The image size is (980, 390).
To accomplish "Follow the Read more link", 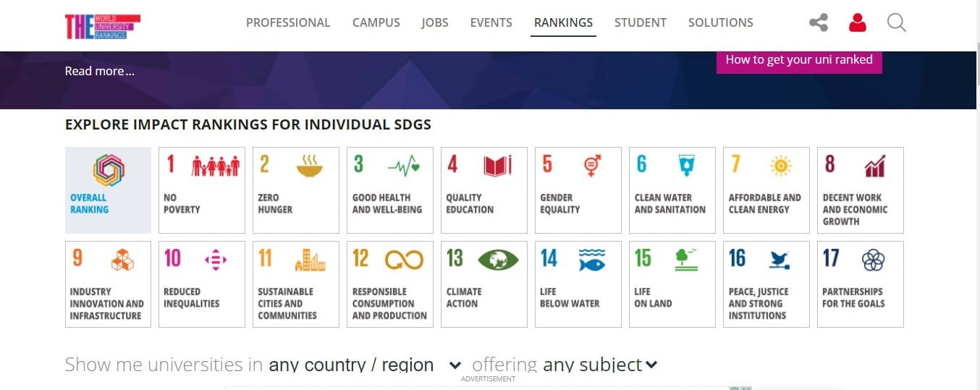I will click(x=100, y=71).
